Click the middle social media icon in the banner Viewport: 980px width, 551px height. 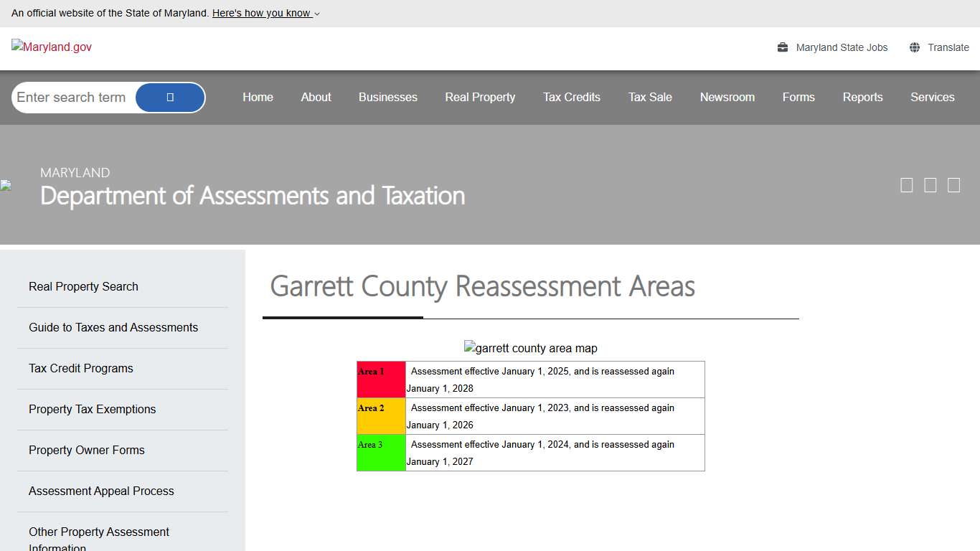pos(930,184)
